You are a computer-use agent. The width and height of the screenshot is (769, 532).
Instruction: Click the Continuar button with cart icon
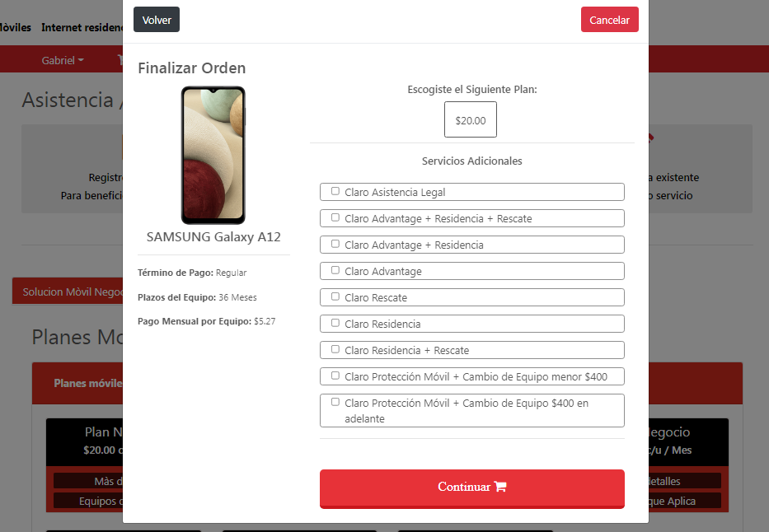[471, 488]
